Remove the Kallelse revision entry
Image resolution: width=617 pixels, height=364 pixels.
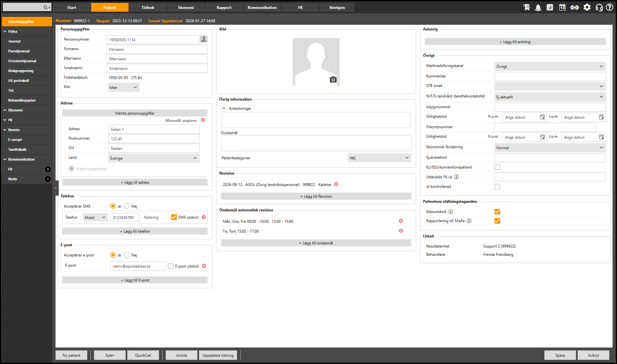tap(336, 184)
